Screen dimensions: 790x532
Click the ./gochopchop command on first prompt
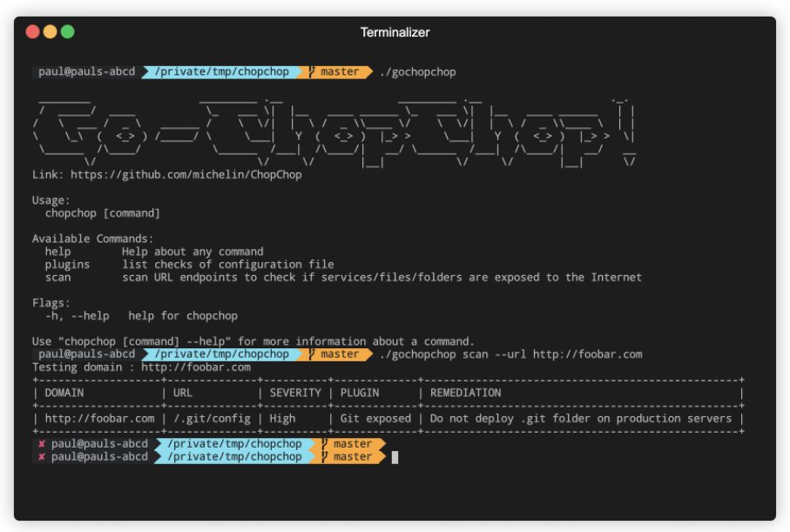pyautogui.click(x=418, y=72)
